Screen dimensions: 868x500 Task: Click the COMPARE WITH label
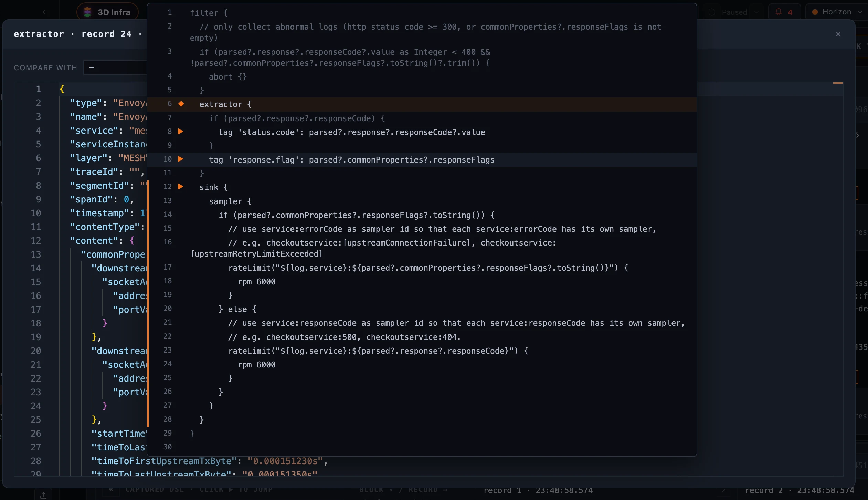(x=45, y=67)
